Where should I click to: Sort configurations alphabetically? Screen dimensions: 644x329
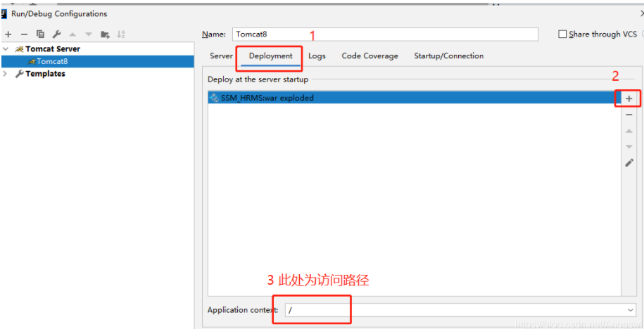121,34
